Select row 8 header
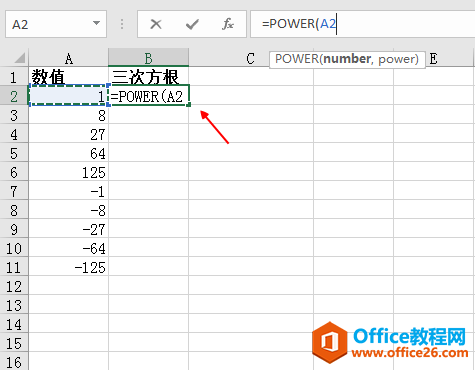This screenshot has width=475, height=370. [x=14, y=210]
